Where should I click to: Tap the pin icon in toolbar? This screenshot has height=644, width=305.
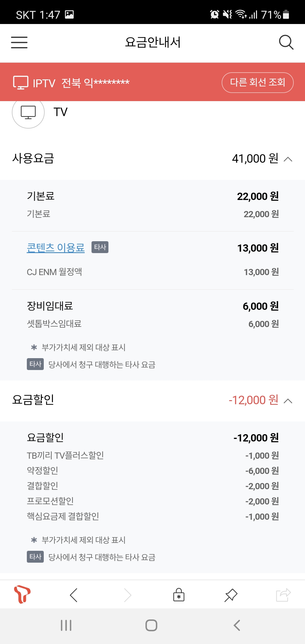[x=231, y=595]
